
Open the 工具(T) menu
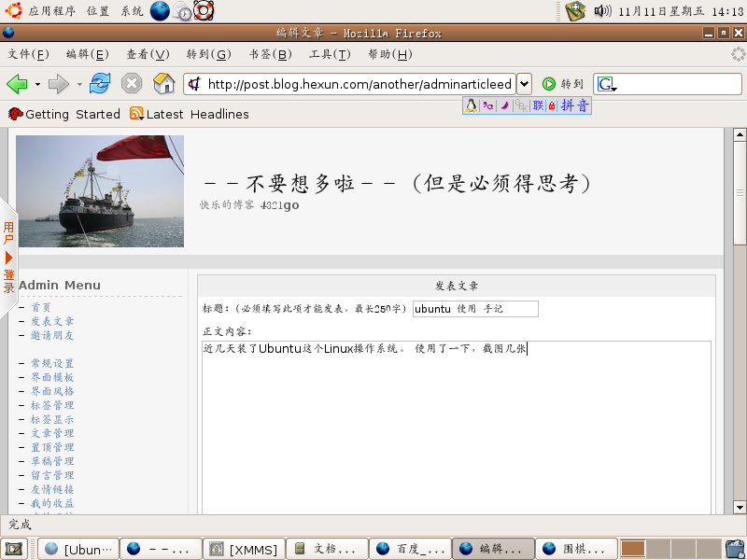coord(330,54)
